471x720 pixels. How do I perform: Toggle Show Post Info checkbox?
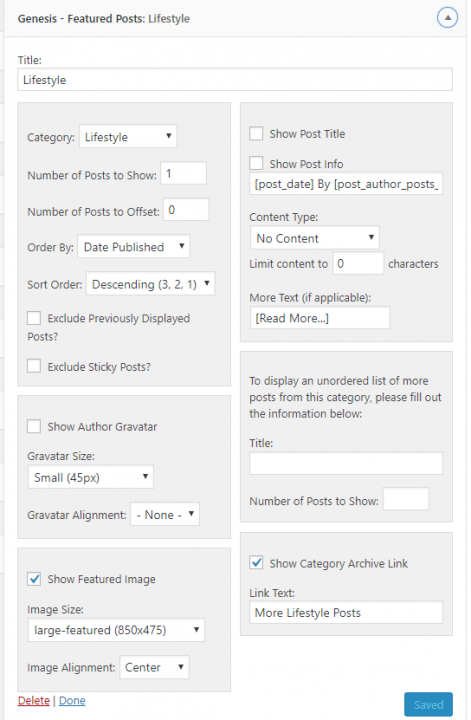coord(256,163)
